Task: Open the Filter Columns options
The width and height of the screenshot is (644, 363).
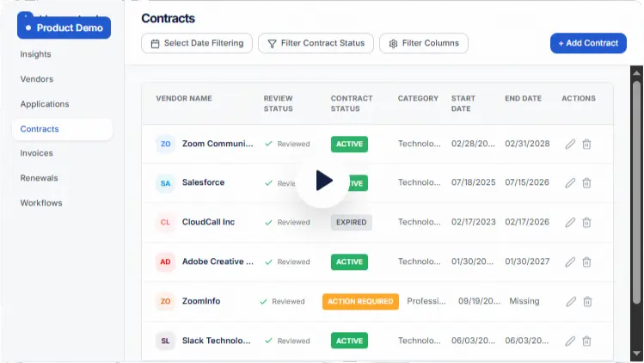Action: tap(424, 43)
